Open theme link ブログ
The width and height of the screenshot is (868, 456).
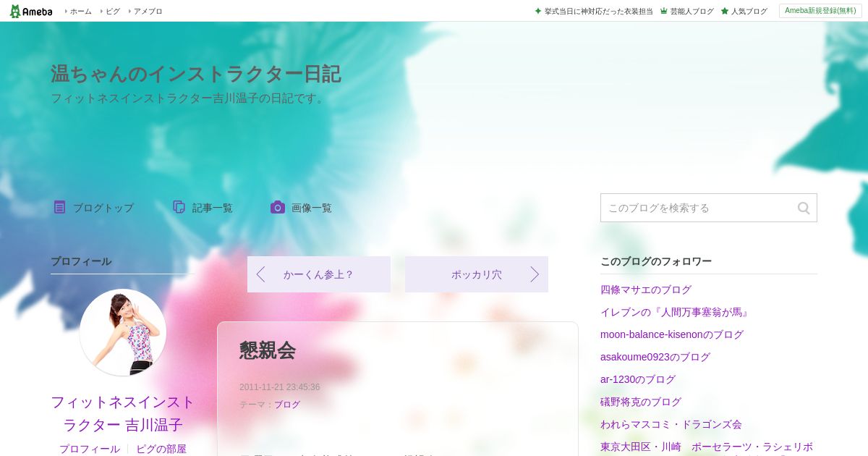(287, 405)
